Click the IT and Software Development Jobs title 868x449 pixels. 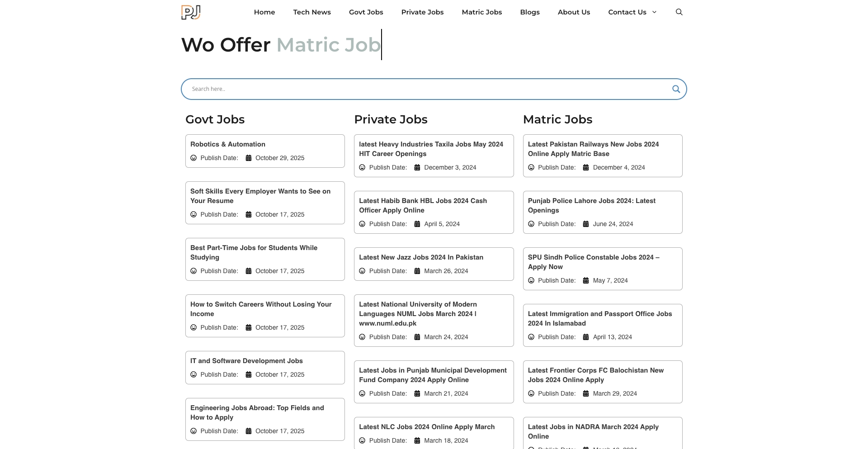246,360
